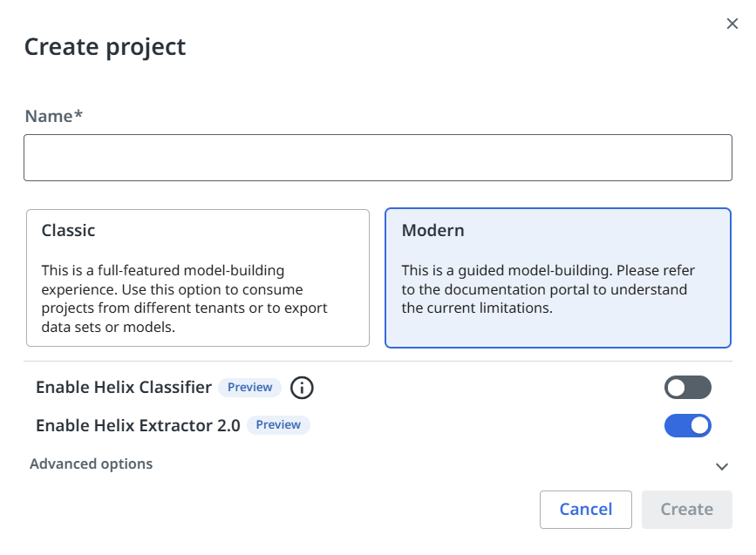Click the Advanced options label
756x555 pixels.
92,464
